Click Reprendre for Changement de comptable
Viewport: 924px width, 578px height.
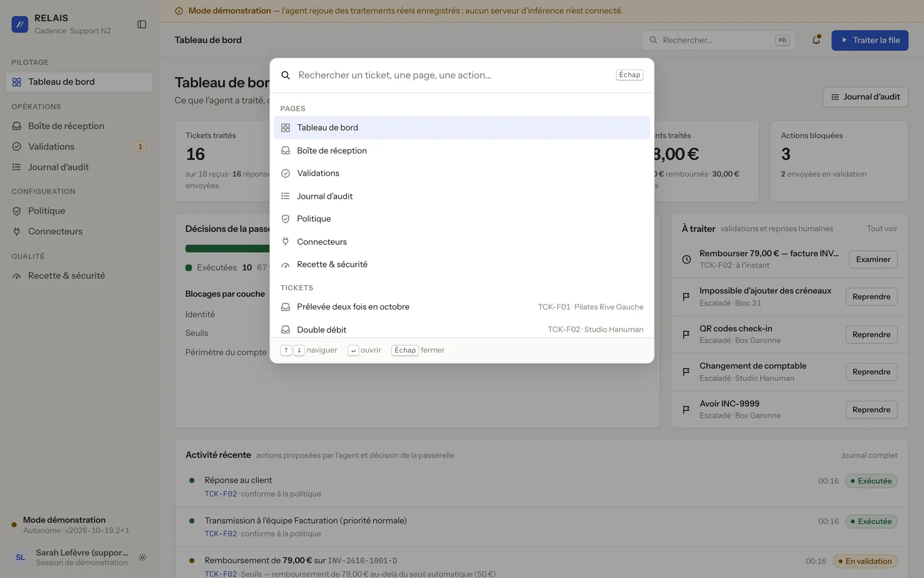click(x=871, y=372)
